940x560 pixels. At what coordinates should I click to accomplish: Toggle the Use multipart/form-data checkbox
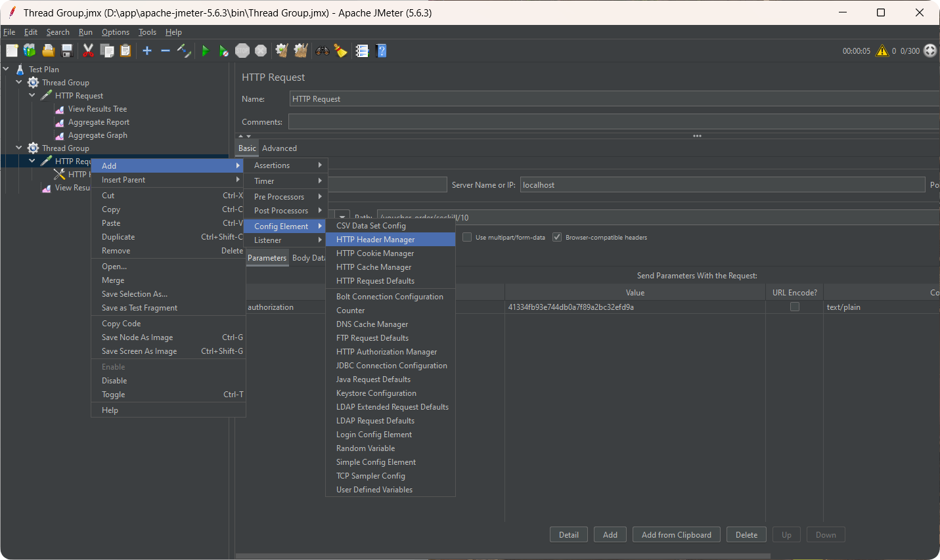pyautogui.click(x=467, y=237)
